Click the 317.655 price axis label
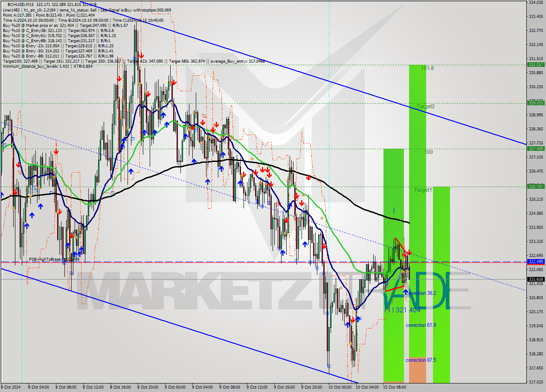This screenshot has width=546, height=392. [536, 368]
